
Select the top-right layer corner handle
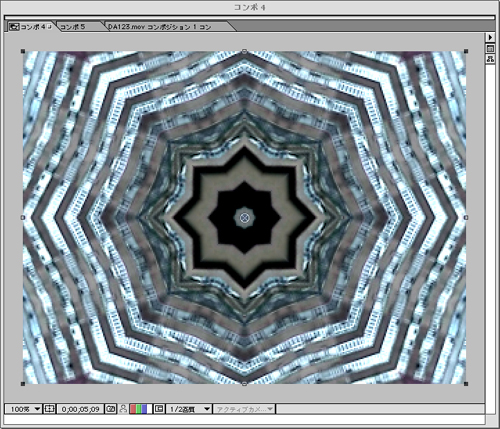pos(466,51)
